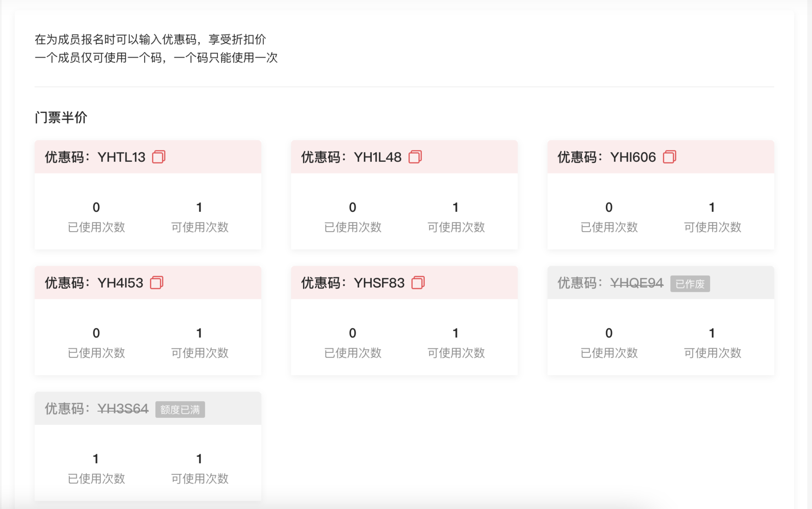The width and height of the screenshot is (812, 509).
Task: Click the 门票半价 section heading
Action: click(61, 117)
